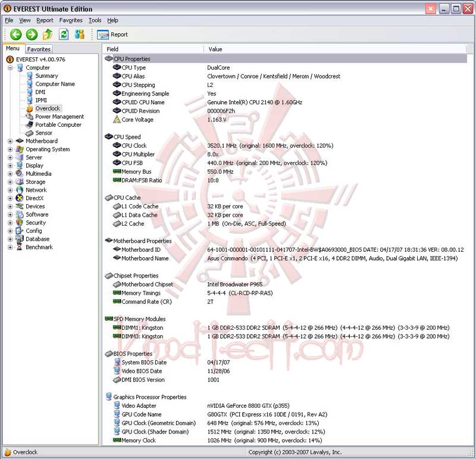Switch to the Favorites tab
476x459 pixels.
[x=39, y=49]
